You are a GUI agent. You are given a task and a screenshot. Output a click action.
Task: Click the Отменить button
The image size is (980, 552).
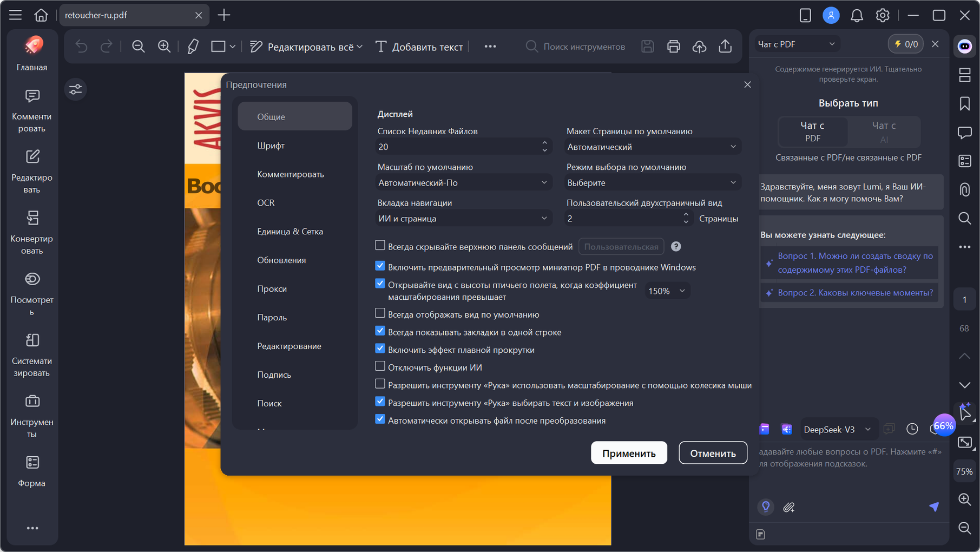point(713,453)
